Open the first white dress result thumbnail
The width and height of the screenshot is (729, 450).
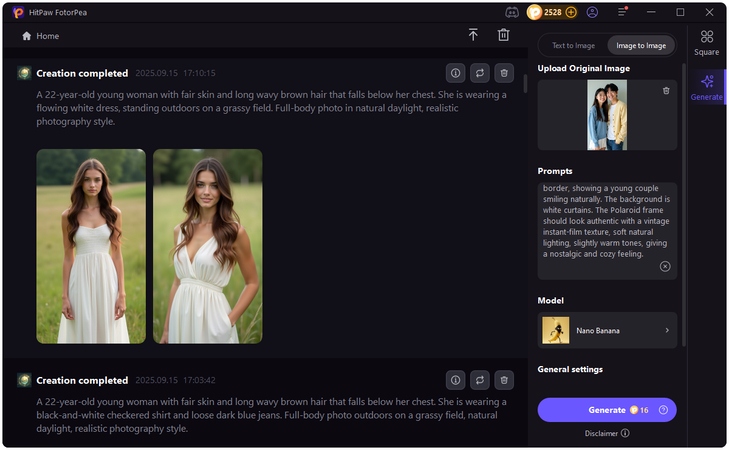click(91, 246)
